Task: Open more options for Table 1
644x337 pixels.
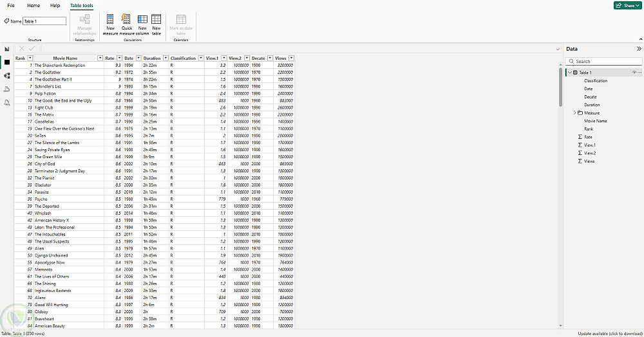Action: pyautogui.click(x=639, y=73)
